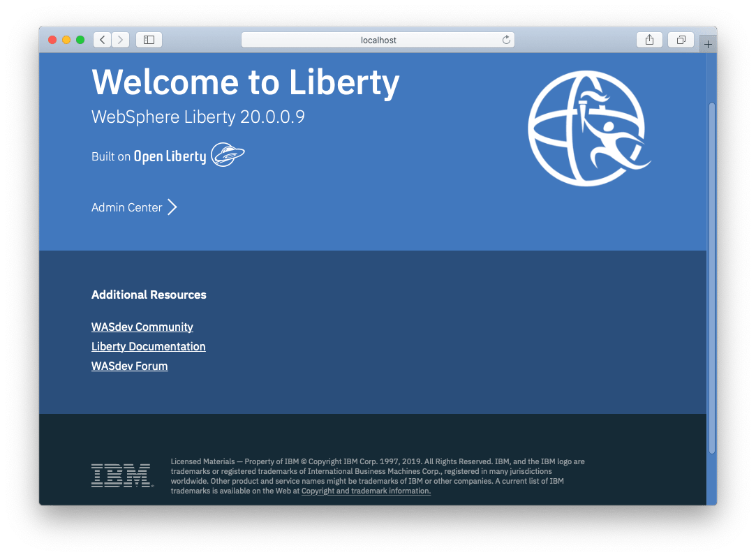Close the Safari window
756x557 pixels.
[52, 40]
